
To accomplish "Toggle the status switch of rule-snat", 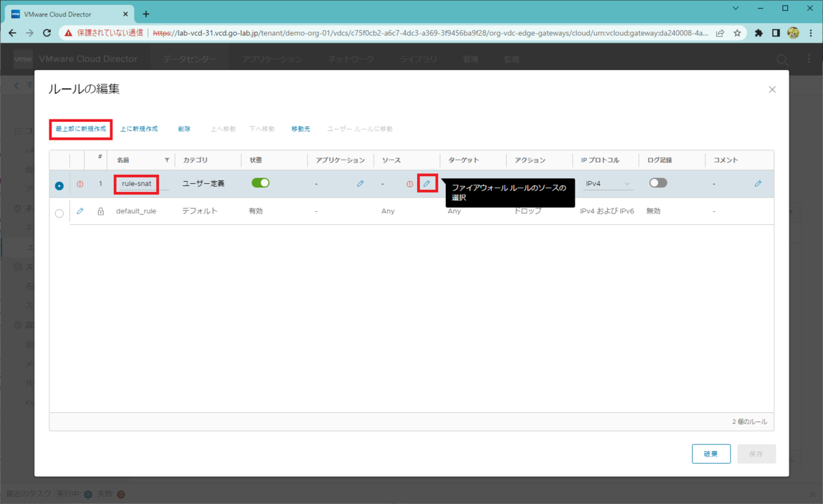I will pos(261,183).
